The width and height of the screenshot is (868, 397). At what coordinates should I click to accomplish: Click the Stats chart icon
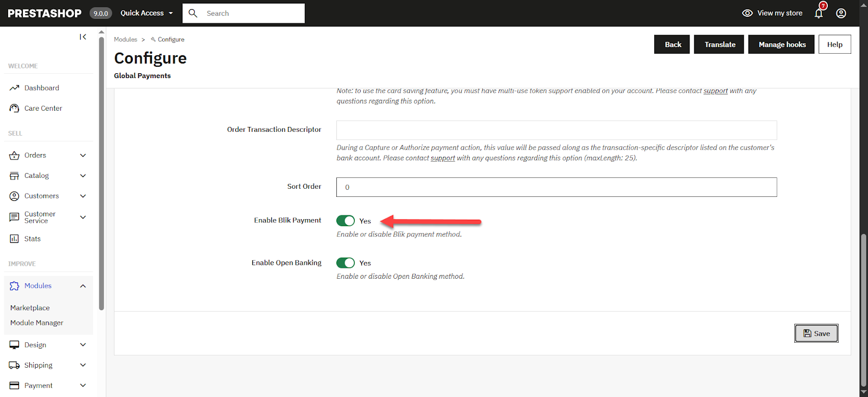pyautogui.click(x=15, y=239)
